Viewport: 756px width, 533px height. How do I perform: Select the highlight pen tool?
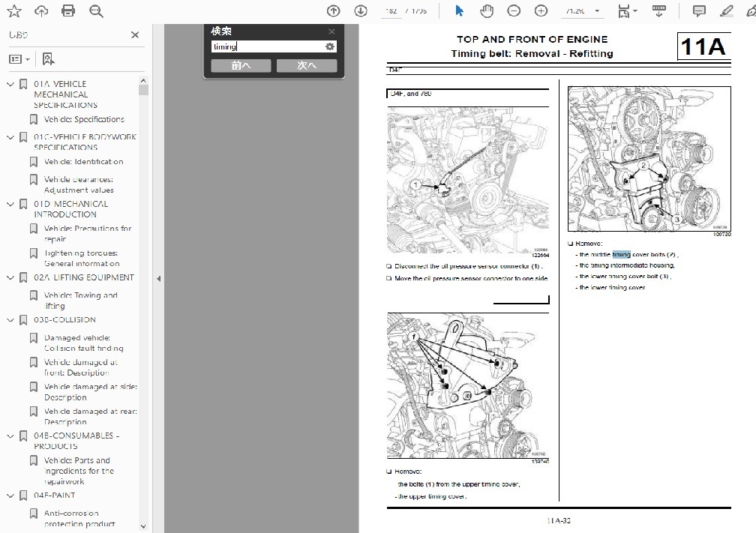[726, 10]
